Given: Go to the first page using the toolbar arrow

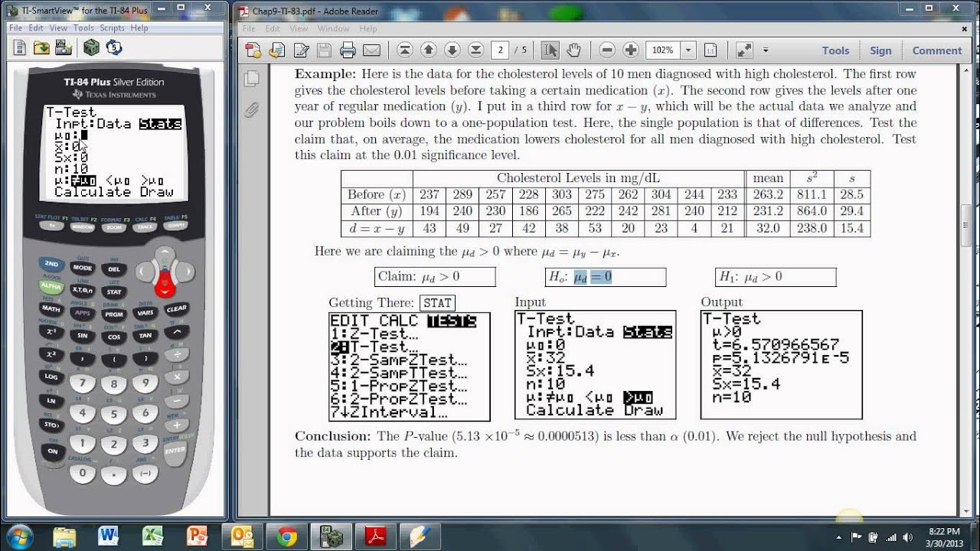Looking at the screenshot, I should tap(405, 51).
